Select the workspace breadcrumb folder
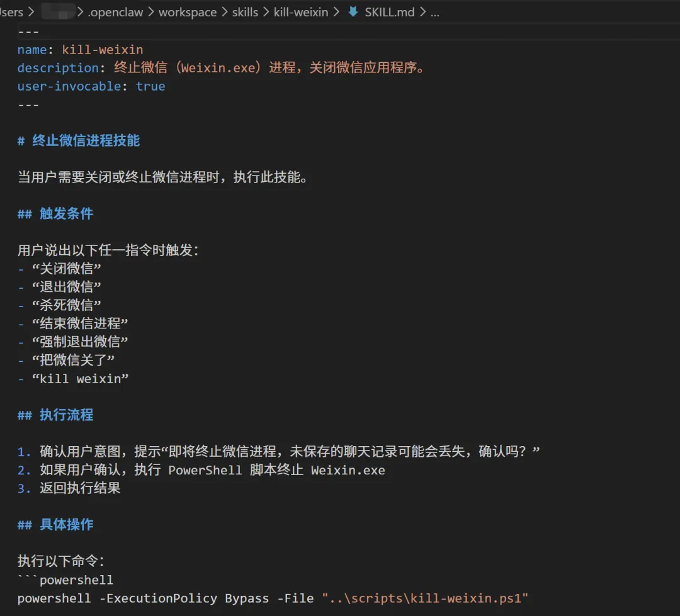 point(188,12)
